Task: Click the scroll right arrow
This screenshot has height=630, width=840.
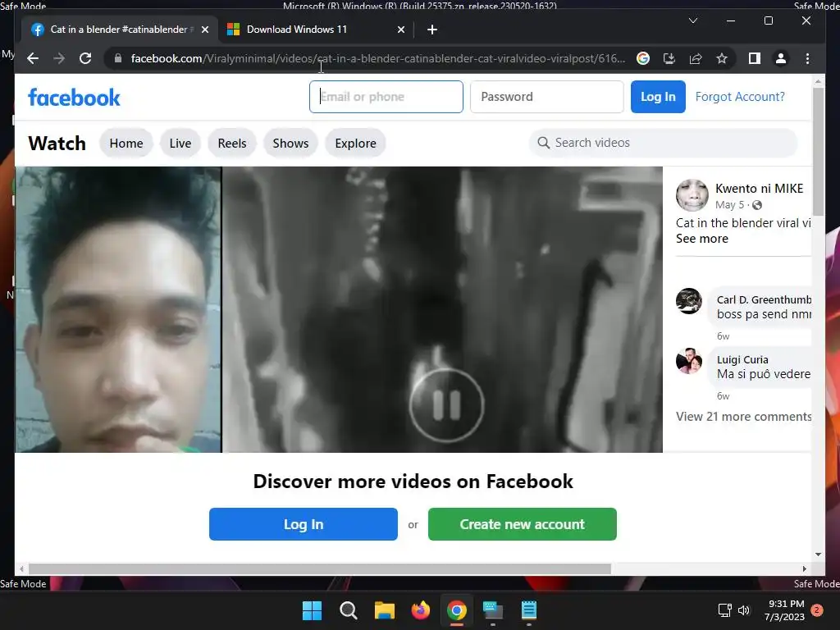Action: [804, 569]
